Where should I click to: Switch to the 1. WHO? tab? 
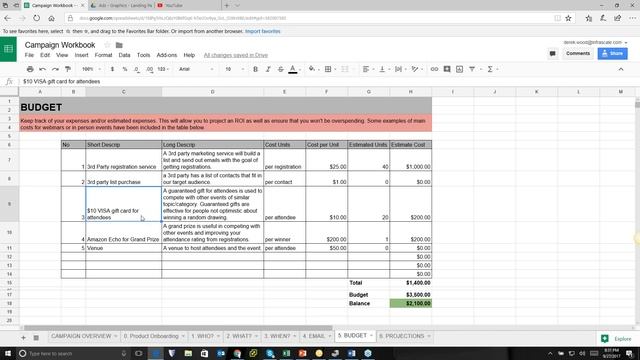[202, 336]
